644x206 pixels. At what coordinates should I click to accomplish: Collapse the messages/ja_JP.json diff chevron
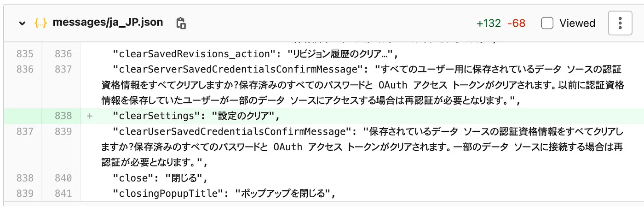coord(22,23)
